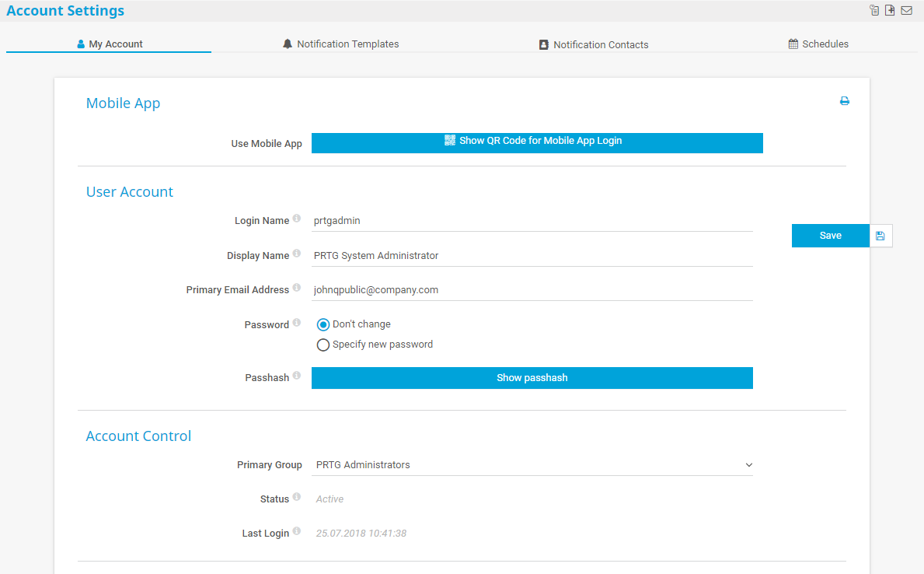Click the Save button
Viewport: 924px width, 574px height.
click(x=830, y=236)
